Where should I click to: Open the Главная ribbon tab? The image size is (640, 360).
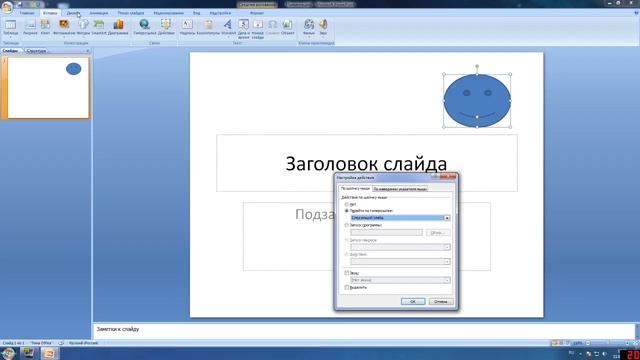click(x=27, y=13)
